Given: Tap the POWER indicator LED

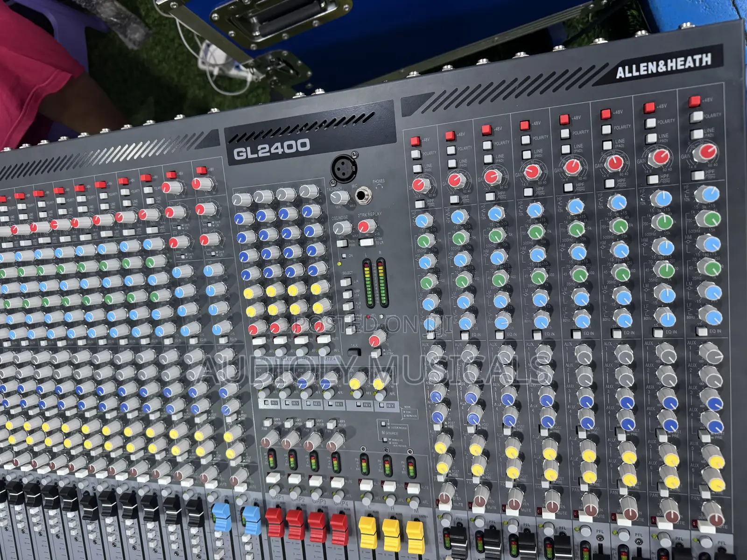Looking at the screenshot, I should coord(381,316).
